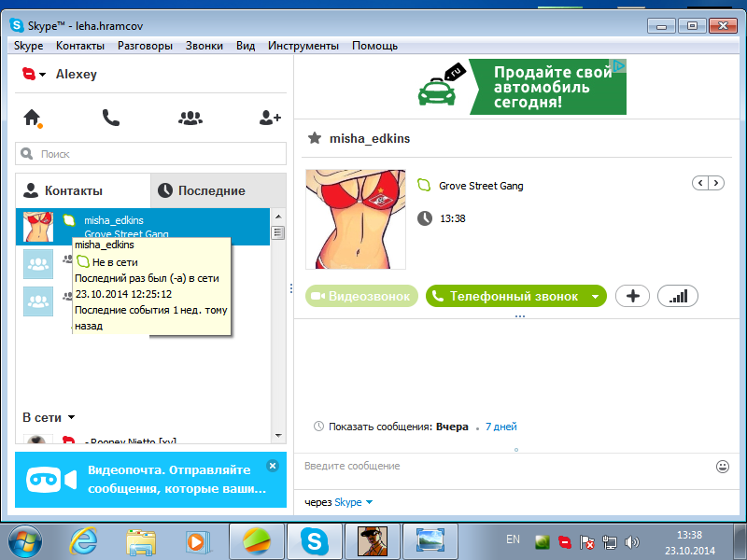Show messages from Вчера
747x560 pixels.
coord(452,427)
